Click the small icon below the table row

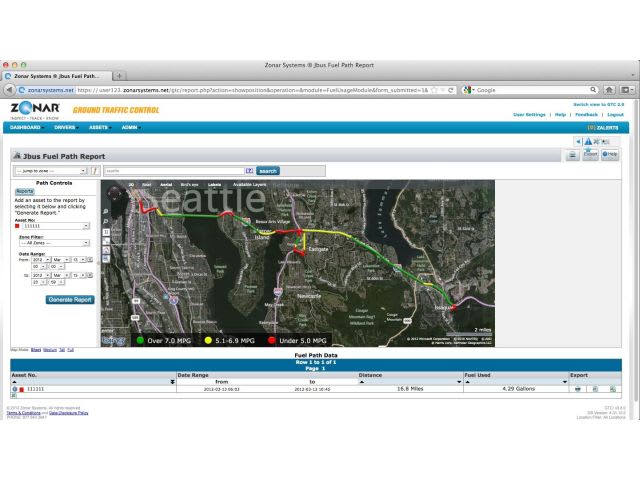[15, 396]
